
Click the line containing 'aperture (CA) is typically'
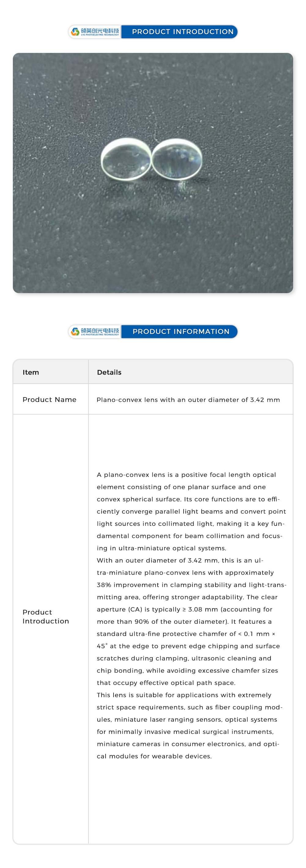click(184, 609)
